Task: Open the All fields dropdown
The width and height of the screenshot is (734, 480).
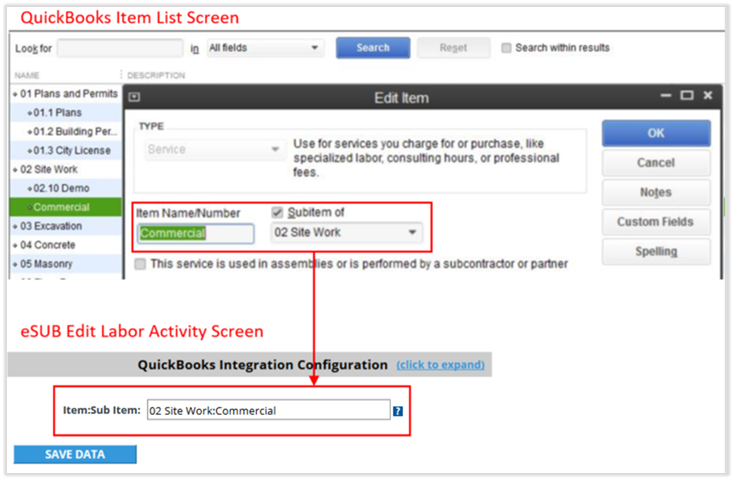Action: click(x=265, y=48)
